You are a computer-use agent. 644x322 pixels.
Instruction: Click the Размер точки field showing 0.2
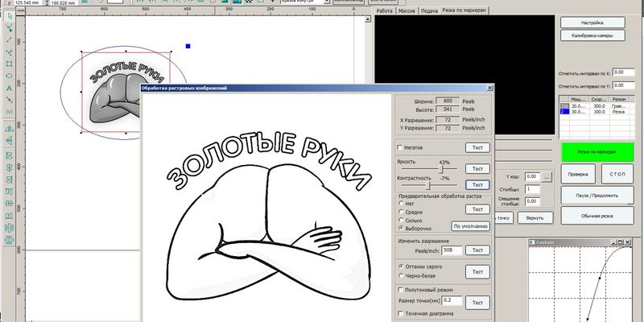pyautogui.click(x=452, y=300)
